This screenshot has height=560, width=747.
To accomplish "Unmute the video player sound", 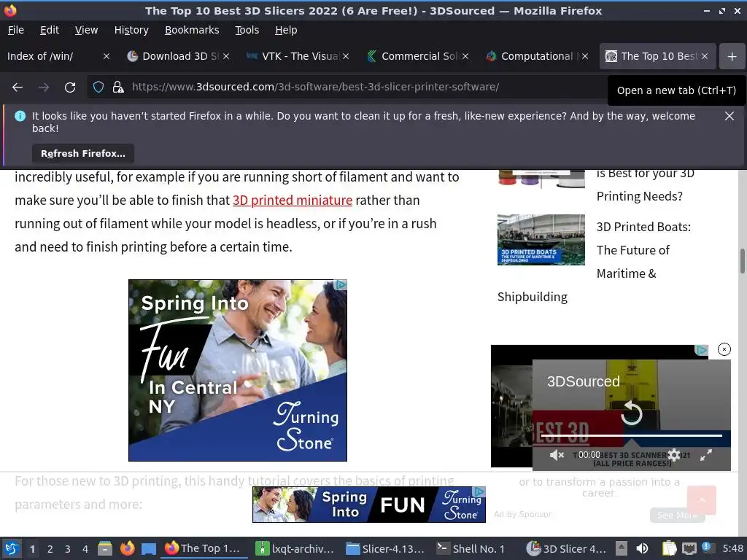I will pyautogui.click(x=557, y=455).
